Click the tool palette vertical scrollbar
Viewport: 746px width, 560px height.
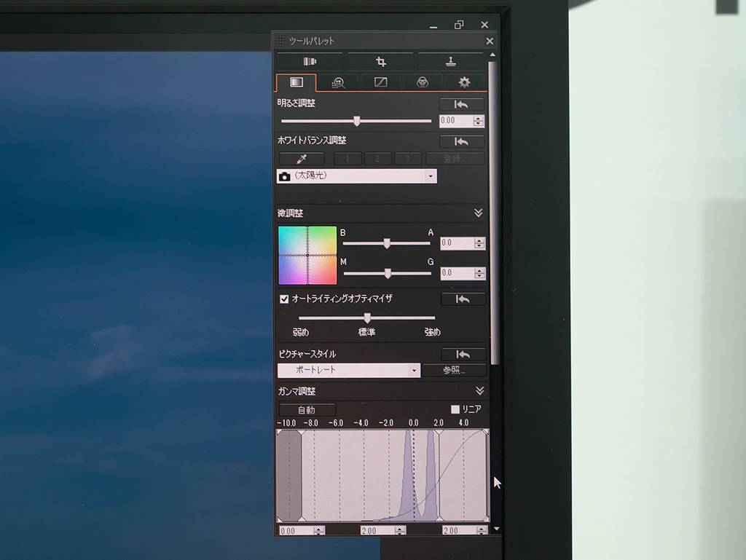(493, 212)
